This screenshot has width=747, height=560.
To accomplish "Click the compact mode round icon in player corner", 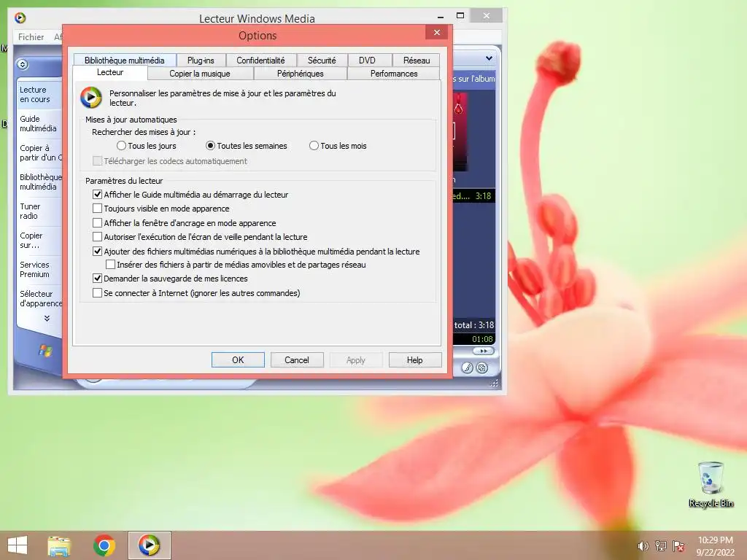I will click(482, 367).
